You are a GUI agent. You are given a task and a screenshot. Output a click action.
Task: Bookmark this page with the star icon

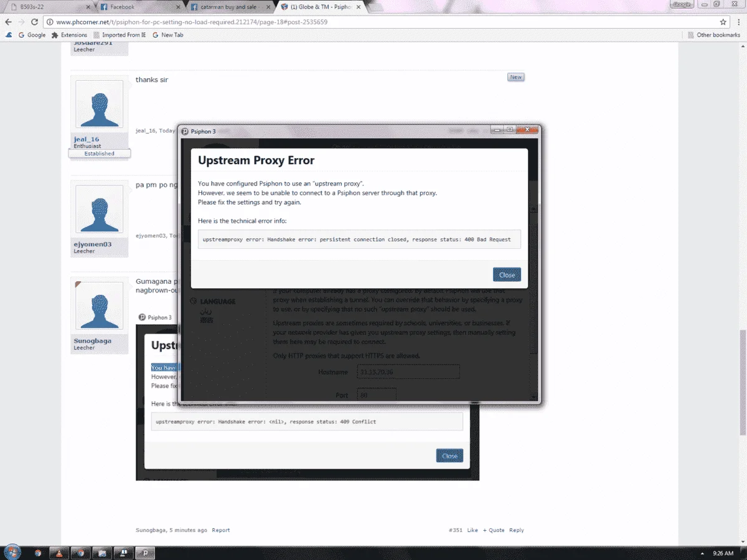(x=723, y=22)
